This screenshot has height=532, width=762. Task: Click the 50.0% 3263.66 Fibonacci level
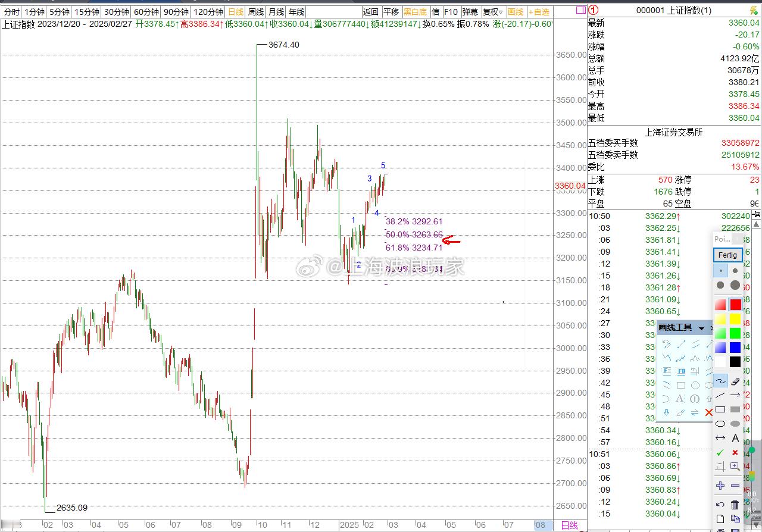point(414,234)
